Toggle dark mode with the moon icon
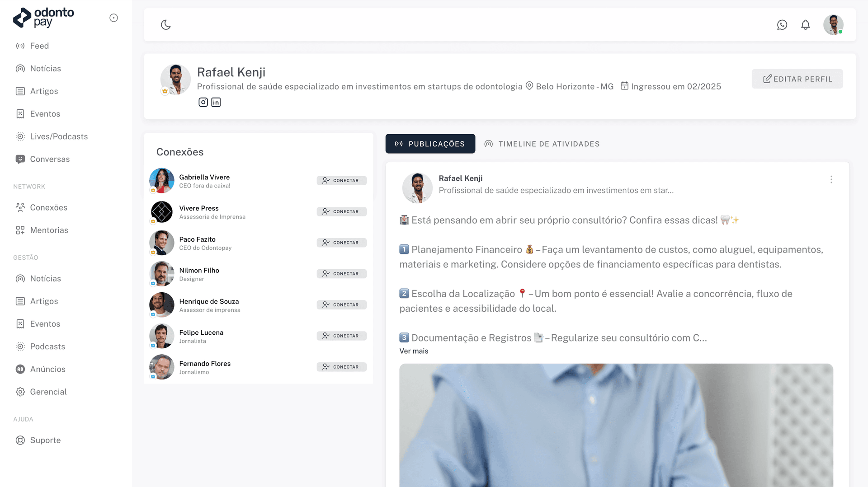Image resolution: width=868 pixels, height=487 pixels. 166,25
